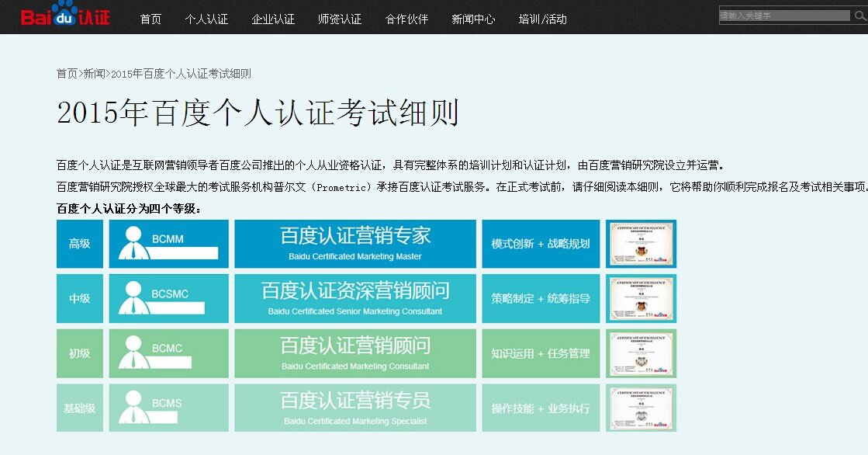Click the Baidu认证 logo

[66, 15]
